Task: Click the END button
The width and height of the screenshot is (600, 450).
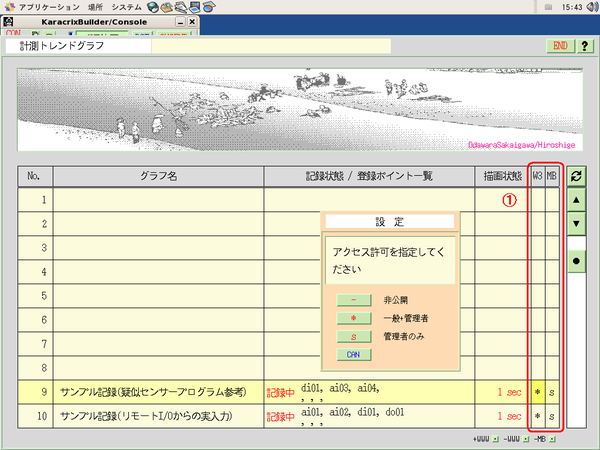Action: pos(560,46)
